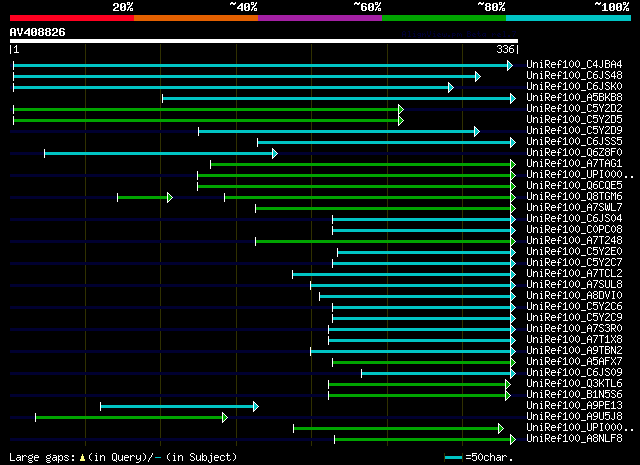Image resolution: width=640 pixels, height=465 pixels.
Task: Click the green ~80% identity legend segment
Action: (x=444, y=18)
